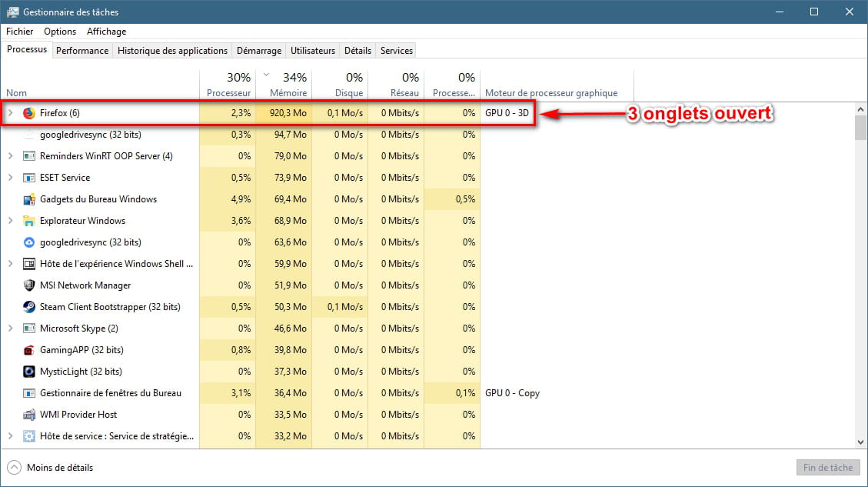Click the Moins de détails link
Screen dimensions: 868x487
click(x=60, y=468)
